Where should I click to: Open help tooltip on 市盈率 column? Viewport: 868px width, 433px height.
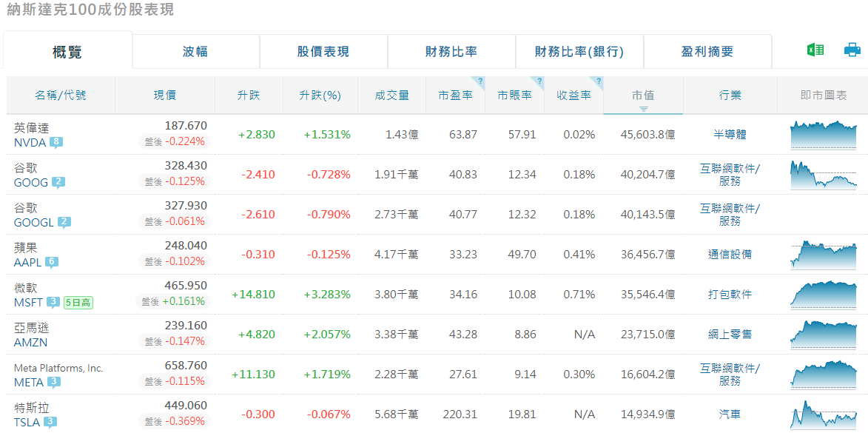coord(480,81)
